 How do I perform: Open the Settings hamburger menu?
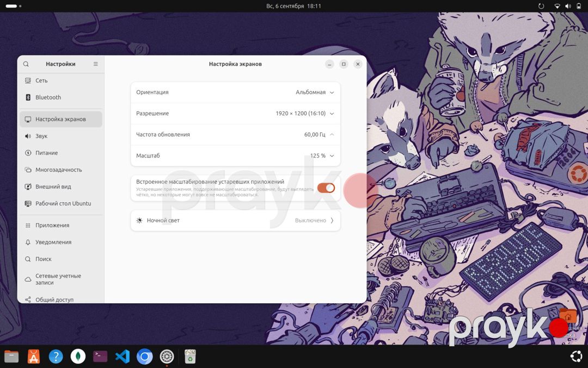[96, 64]
